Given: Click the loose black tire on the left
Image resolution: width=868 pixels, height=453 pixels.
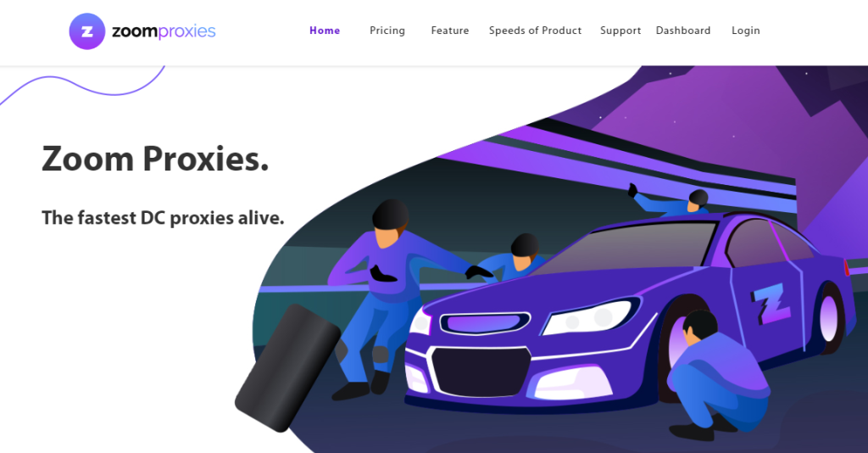Looking at the screenshot, I should [x=287, y=367].
